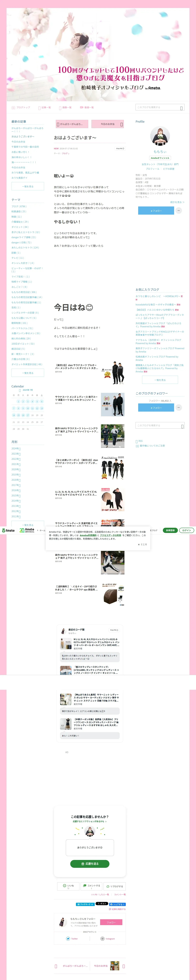Expand the 2024年 monthly archive
The width and height of the screenshot is (196, 980).
[x=16, y=449]
